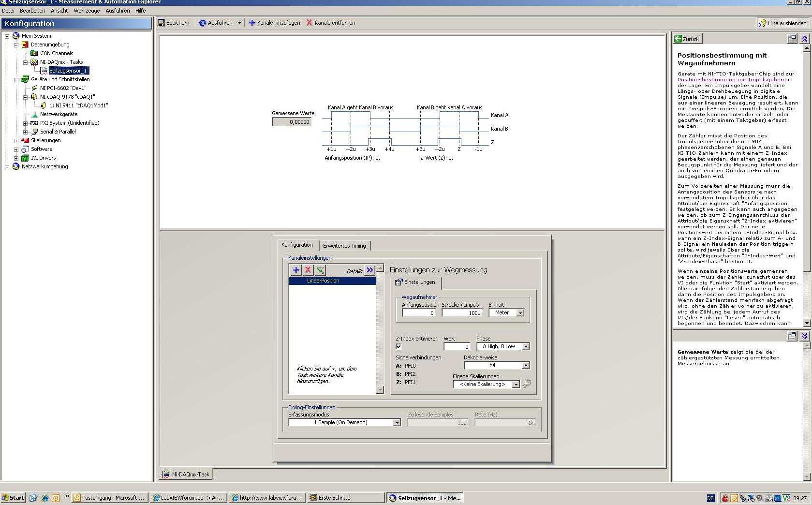
Task: Click the Strecke / Impuls input field
Action: pos(462,313)
